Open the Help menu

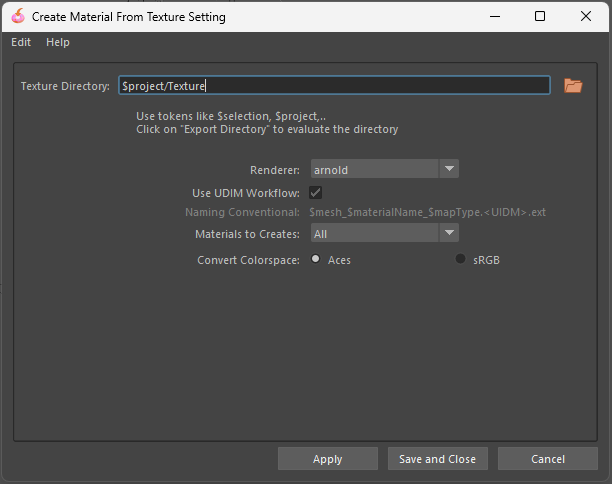58,42
